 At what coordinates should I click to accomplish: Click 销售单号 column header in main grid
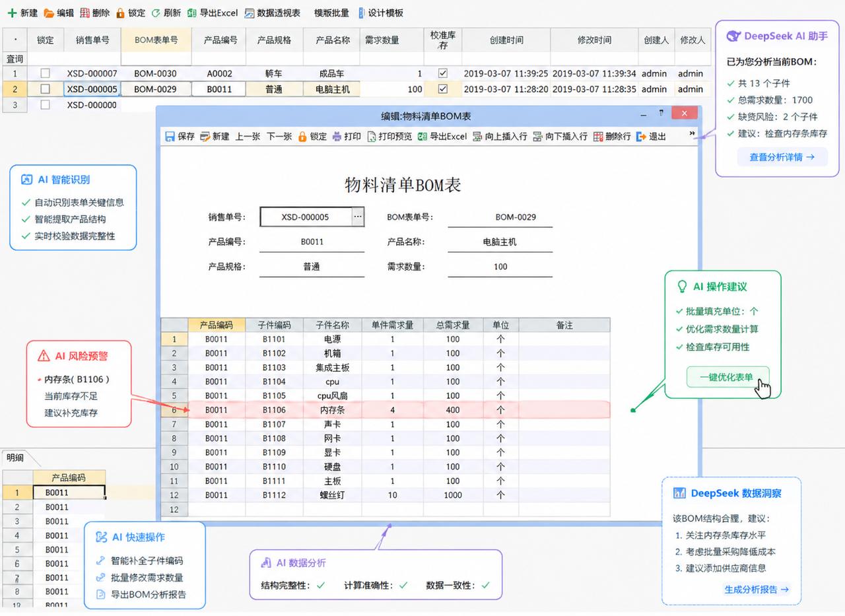92,40
